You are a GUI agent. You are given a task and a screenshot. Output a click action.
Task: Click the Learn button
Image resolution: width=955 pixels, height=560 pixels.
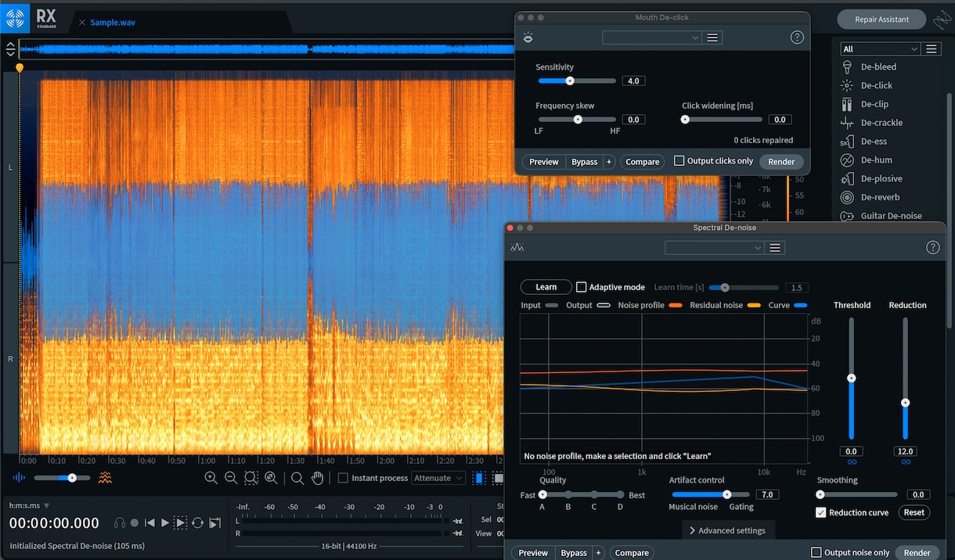click(546, 287)
